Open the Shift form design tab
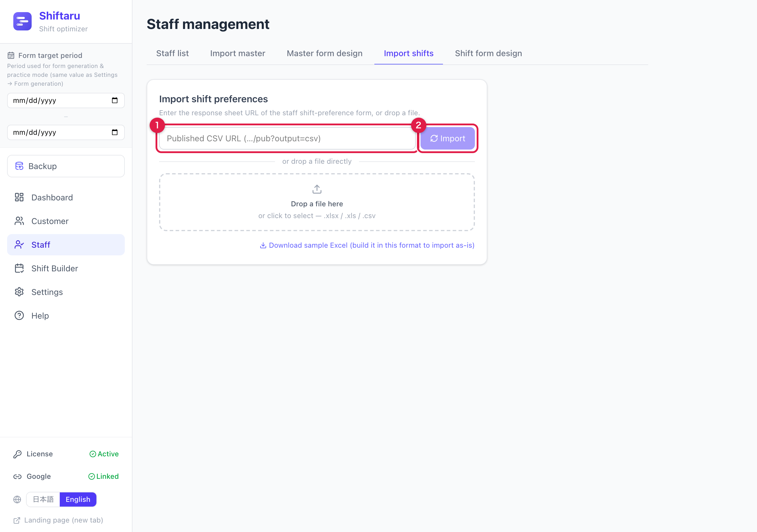Image resolution: width=757 pixels, height=532 pixels. (488, 53)
